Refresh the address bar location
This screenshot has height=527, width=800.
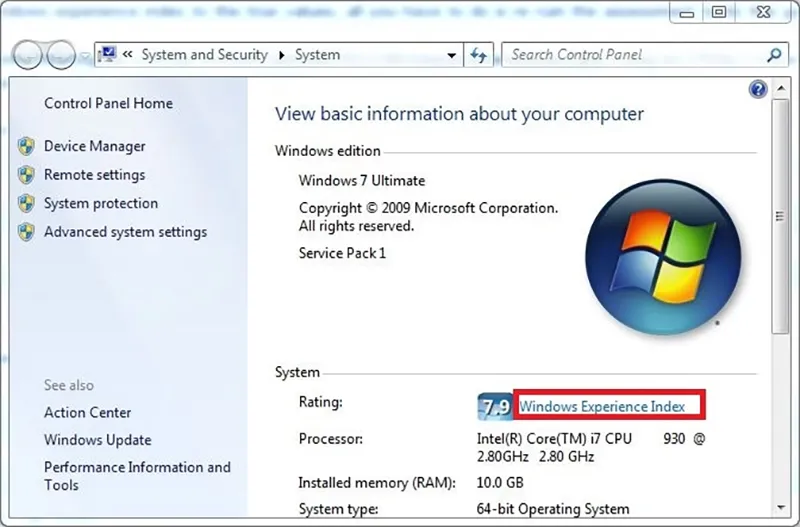[479, 55]
